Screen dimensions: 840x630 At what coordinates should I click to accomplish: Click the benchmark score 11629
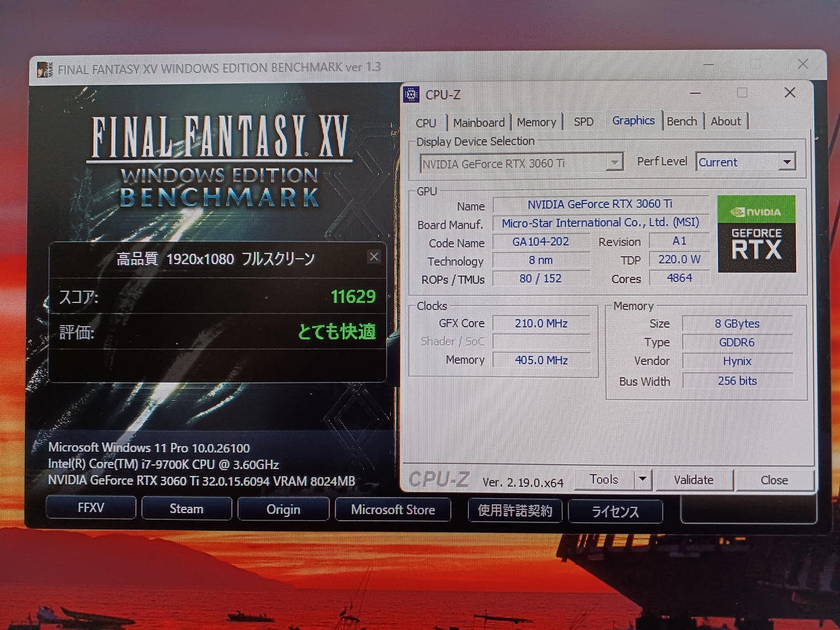coord(353,297)
